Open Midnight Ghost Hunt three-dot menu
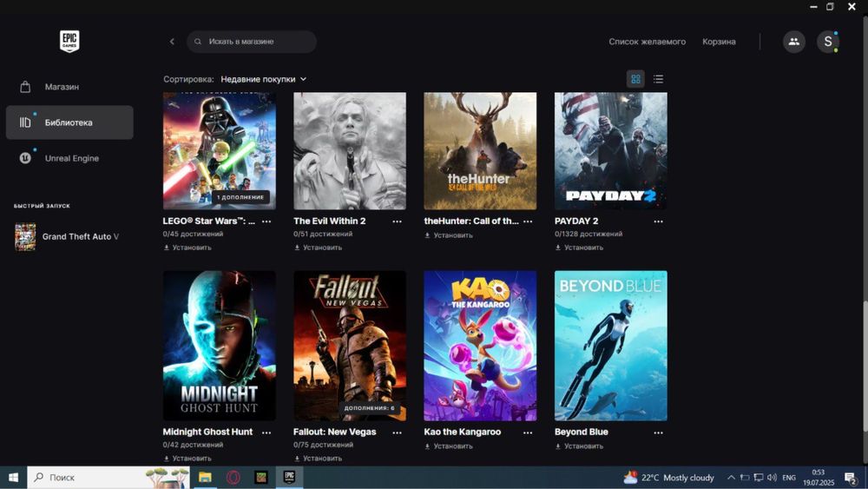Image resolution: width=868 pixels, height=489 pixels. click(x=266, y=433)
